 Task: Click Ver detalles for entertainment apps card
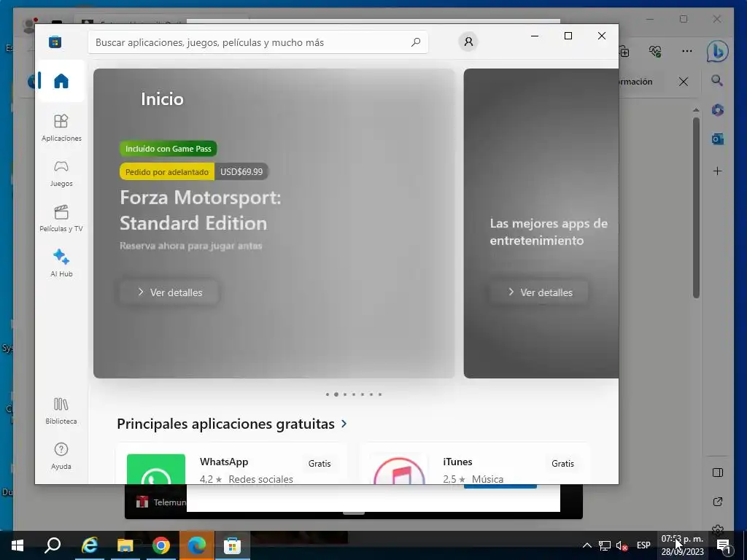pos(539,292)
